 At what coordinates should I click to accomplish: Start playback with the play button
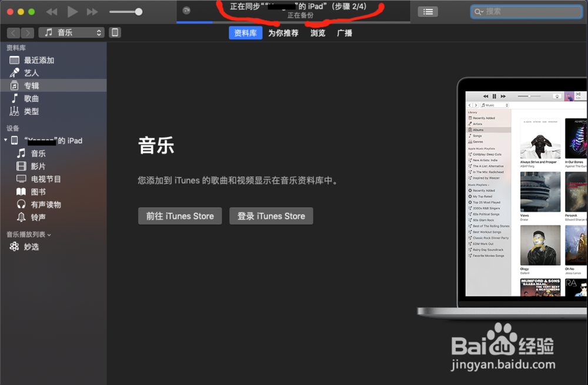(72, 12)
